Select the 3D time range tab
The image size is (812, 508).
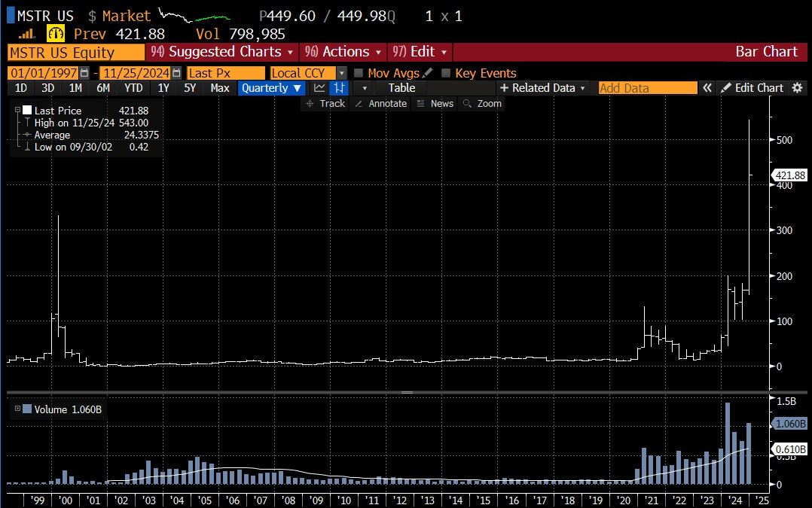(47, 88)
